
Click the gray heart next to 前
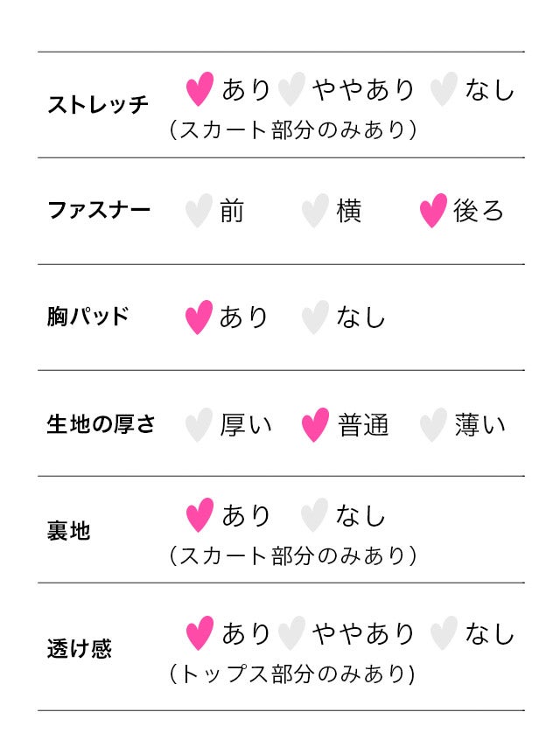click(199, 211)
